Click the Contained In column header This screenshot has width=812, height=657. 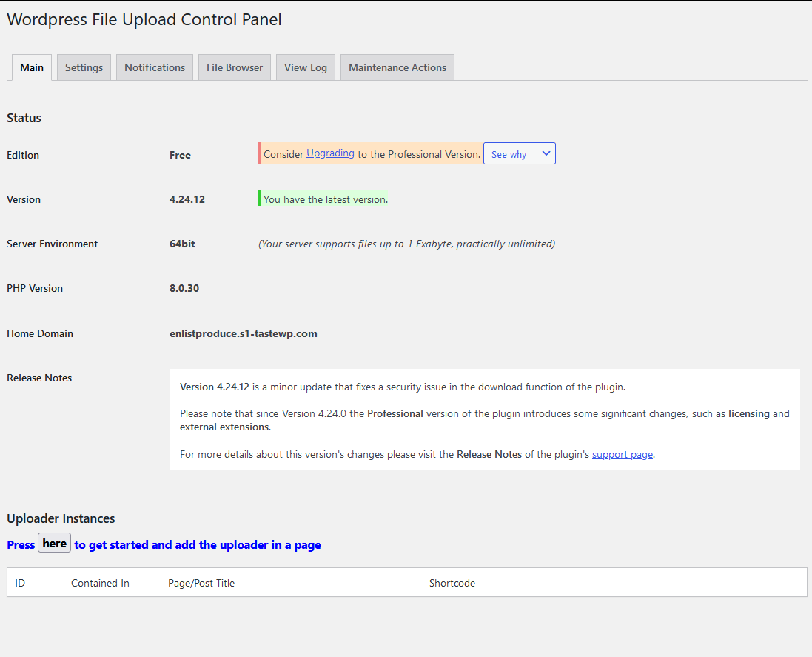click(x=100, y=583)
